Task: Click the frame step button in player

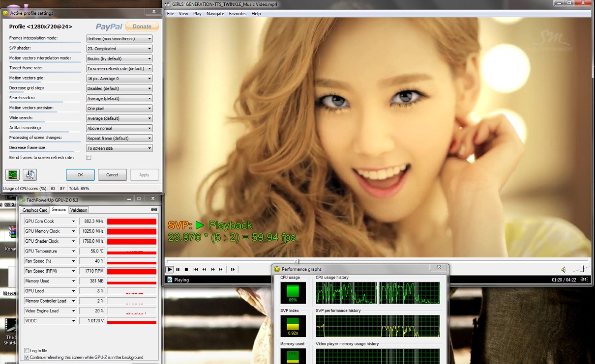Action: (x=233, y=269)
